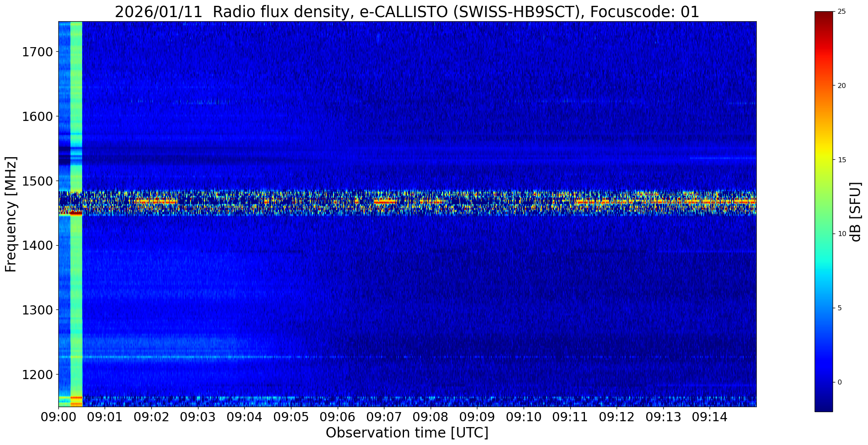
Task: Click the 'dB [SFU]' colorbar label
Action: [x=855, y=212]
